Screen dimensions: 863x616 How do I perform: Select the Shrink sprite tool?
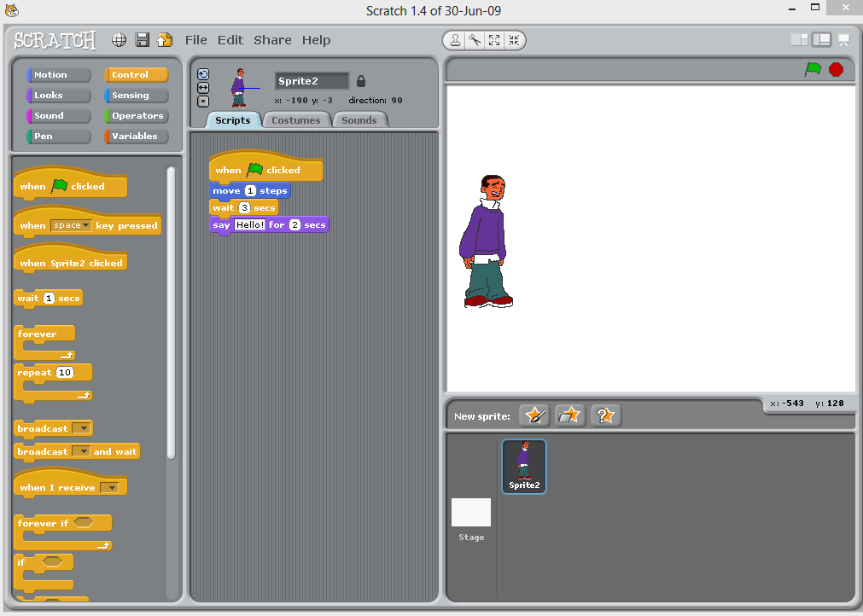coord(514,40)
